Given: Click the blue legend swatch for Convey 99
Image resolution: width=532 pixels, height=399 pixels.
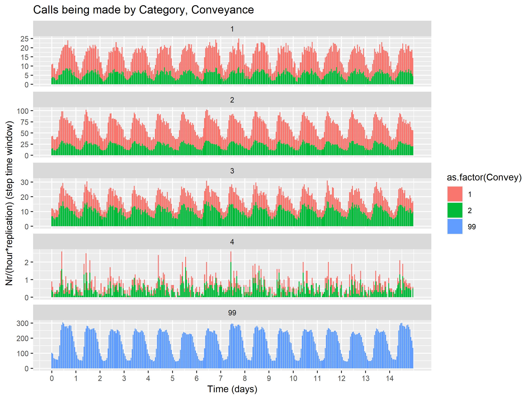Looking at the screenshot, I should click(455, 226).
